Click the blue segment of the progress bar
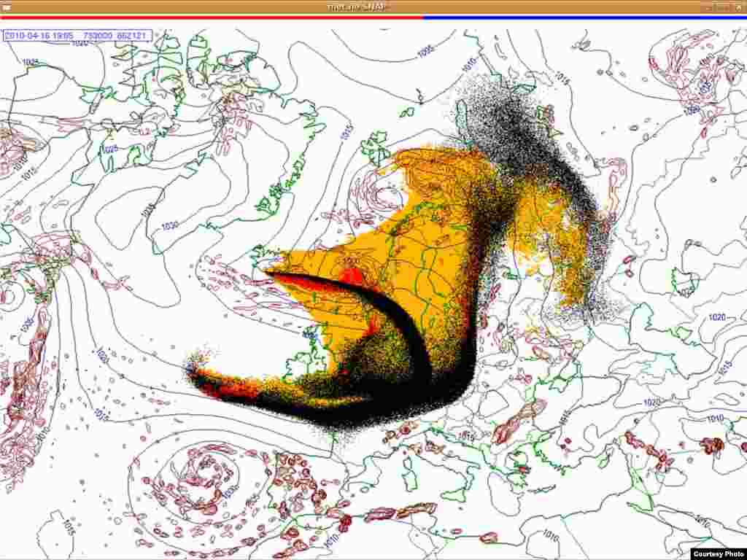Image resolution: width=747 pixels, height=560 pixels. coord(584,17)
